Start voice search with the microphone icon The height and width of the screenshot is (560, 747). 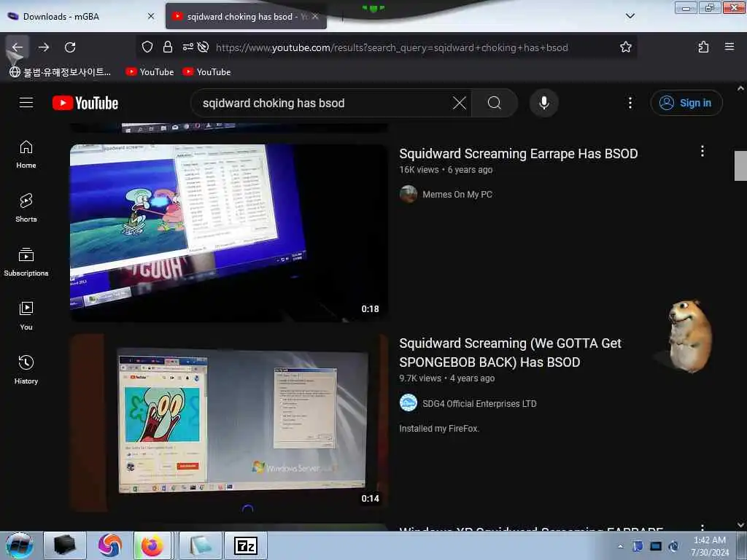[x=543, y=103]
